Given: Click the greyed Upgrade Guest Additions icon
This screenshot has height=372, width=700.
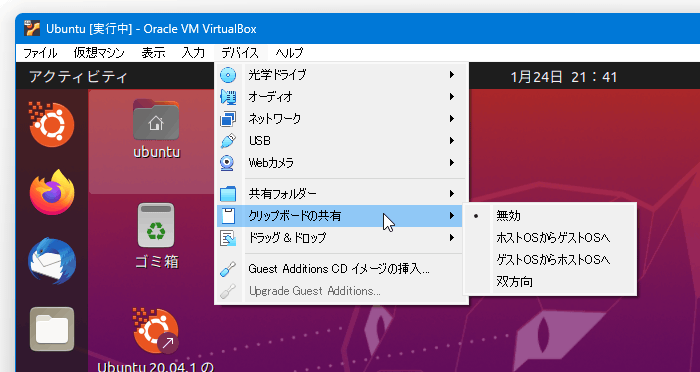Looking at the screenshot, I should 228,291.
